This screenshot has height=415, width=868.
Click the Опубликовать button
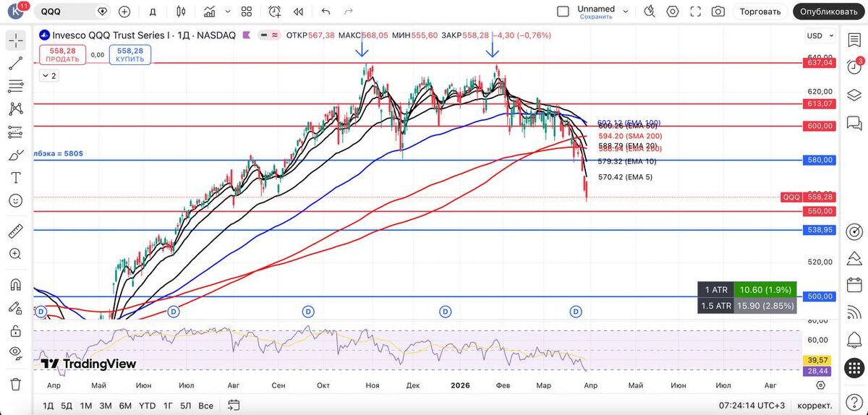[x=828, y=12]
